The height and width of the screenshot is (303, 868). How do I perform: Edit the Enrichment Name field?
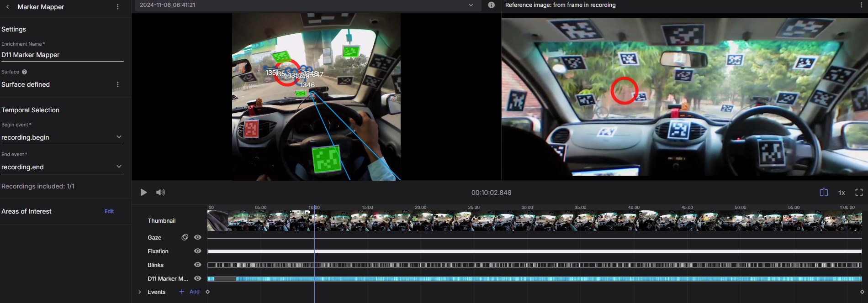tap(62, 55)
